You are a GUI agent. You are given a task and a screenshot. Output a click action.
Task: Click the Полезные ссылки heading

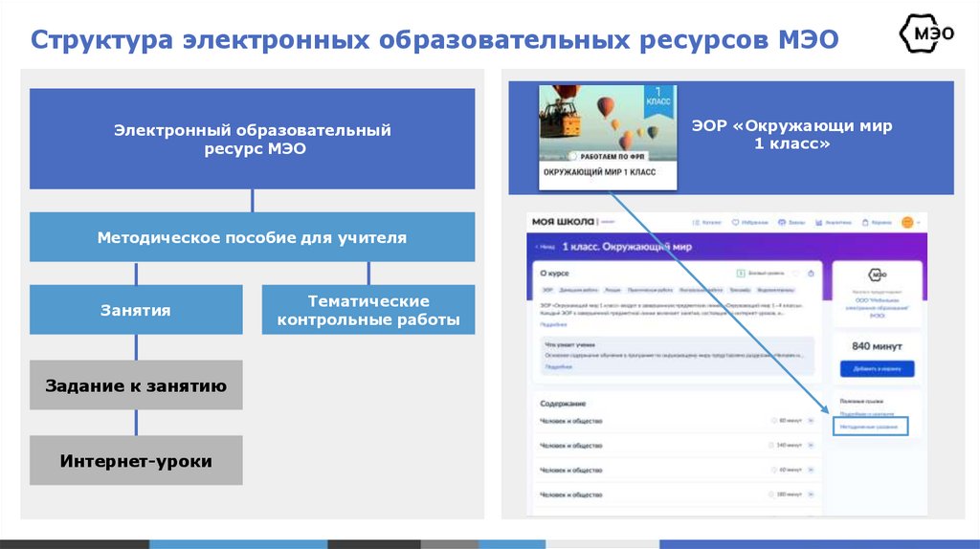861,401
